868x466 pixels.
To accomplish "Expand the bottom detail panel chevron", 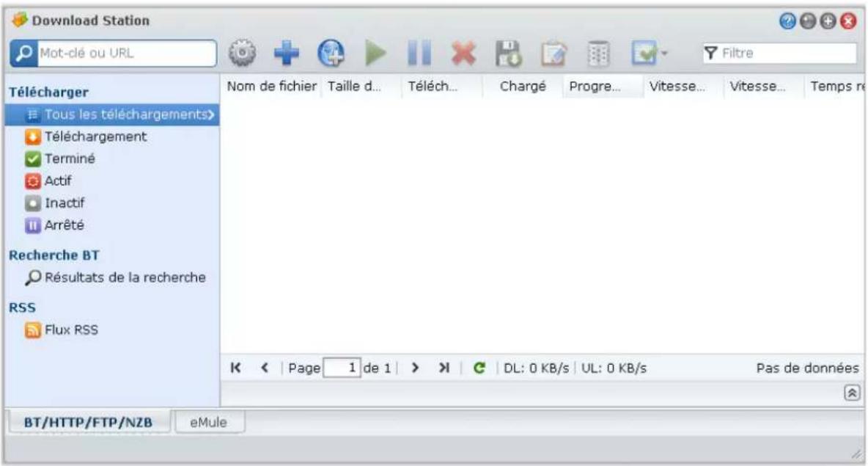I will [852, 393].
